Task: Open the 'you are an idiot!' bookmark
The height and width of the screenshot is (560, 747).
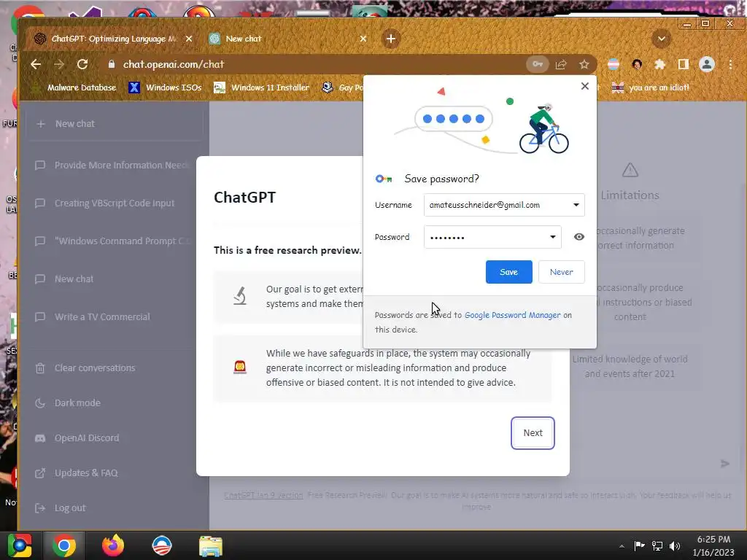Action: click(651, 87)
